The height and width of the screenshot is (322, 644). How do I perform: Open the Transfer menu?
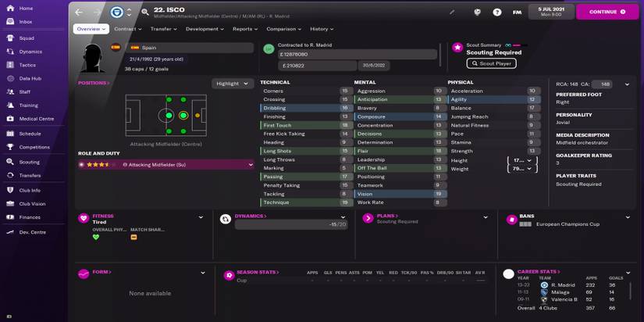pos(163,29)
